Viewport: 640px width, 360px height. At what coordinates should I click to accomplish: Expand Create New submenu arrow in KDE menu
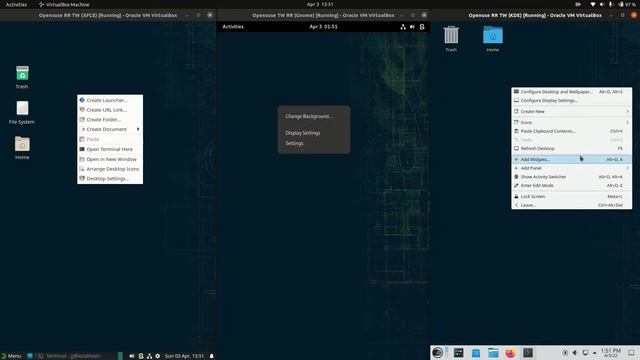pos(627,111)
